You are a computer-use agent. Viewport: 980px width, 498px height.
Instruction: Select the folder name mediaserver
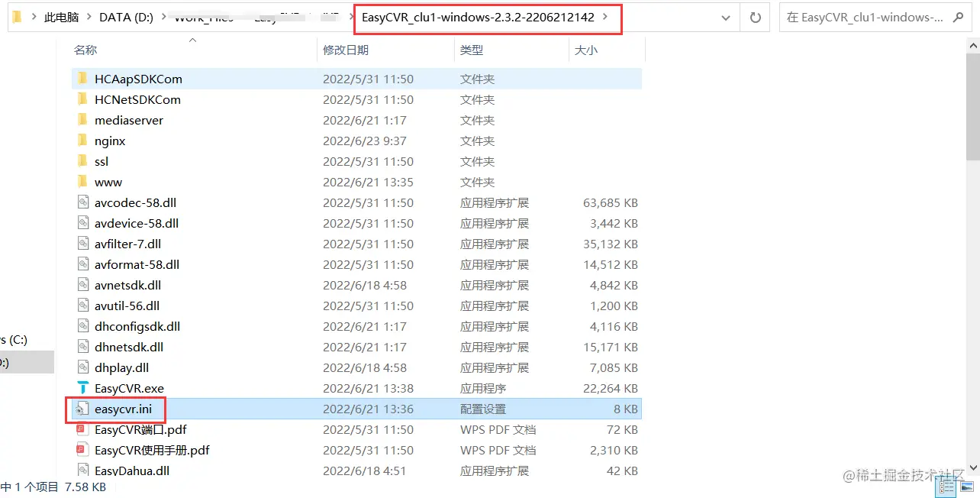coord(128,120)
